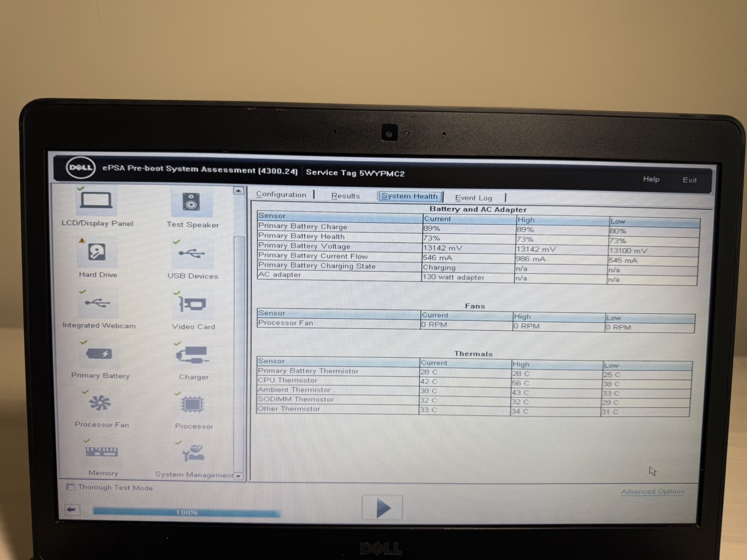Click the Other Thermistor row label

(289, 409)
